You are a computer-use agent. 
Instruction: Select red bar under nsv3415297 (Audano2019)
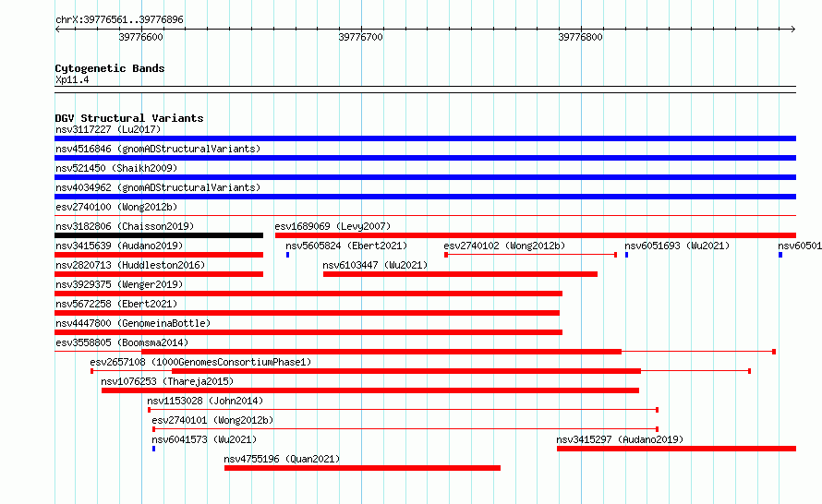(676, 449)
